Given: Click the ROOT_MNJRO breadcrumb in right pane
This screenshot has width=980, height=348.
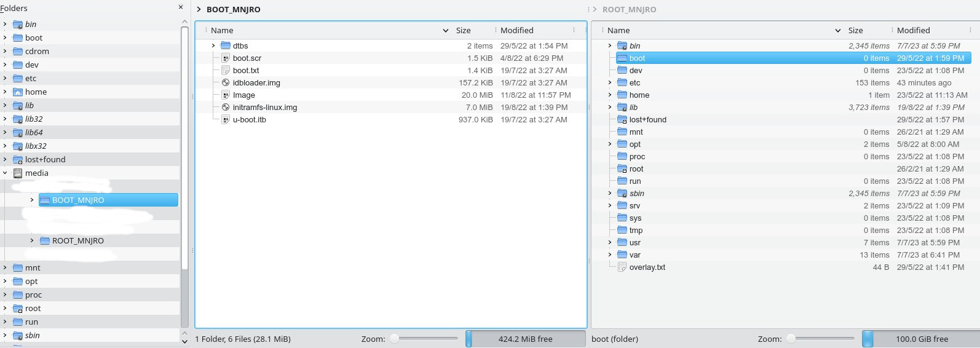Looking at the screenshot, I should tap(629, 9).
